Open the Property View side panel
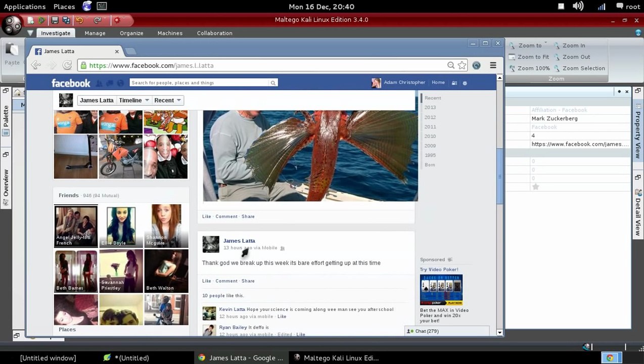The image size is (644, 364). tap(638, 130)
